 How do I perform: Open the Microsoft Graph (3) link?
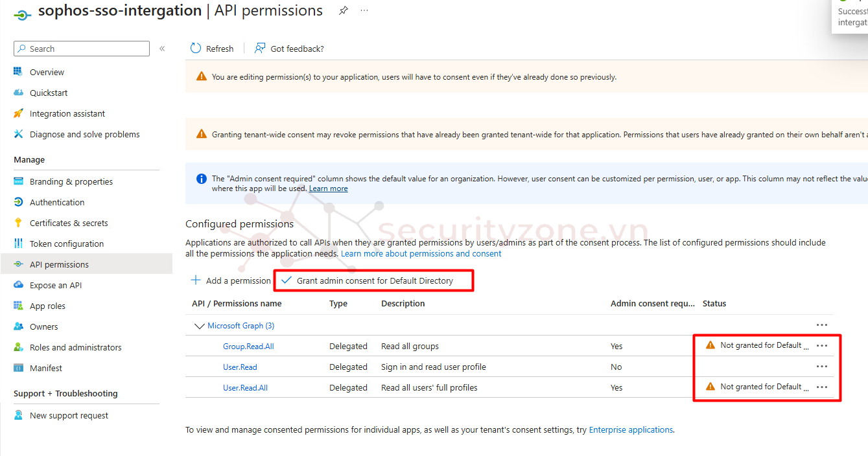click(240, 326)
